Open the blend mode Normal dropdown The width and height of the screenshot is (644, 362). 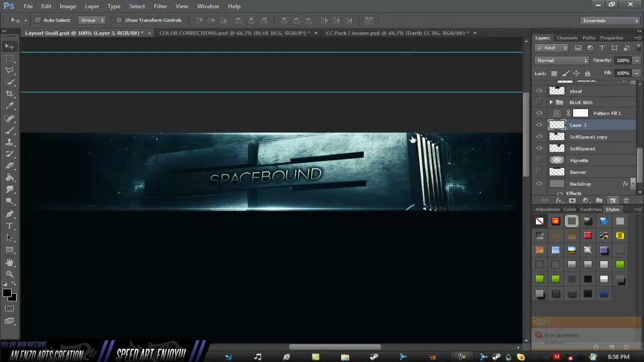561,60
